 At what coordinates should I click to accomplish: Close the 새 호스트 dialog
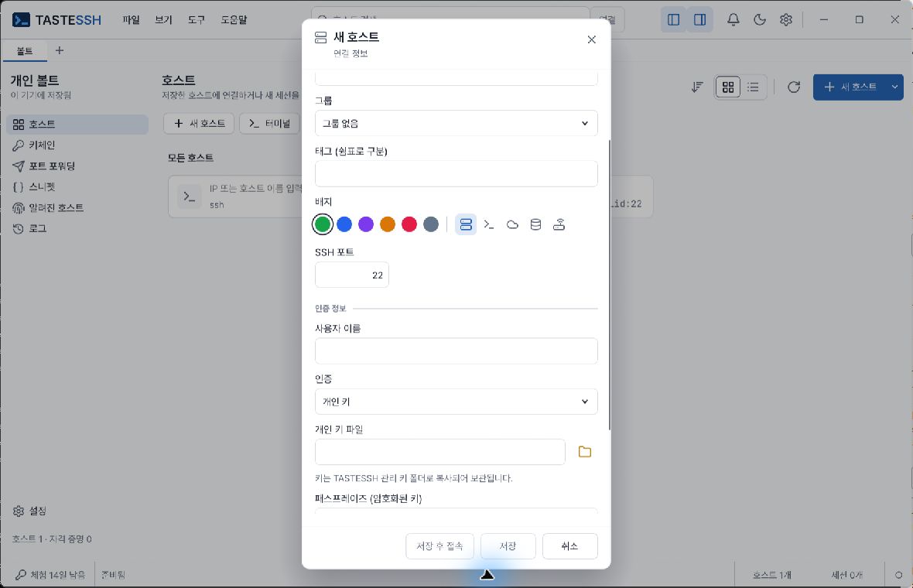click(592, 39)
